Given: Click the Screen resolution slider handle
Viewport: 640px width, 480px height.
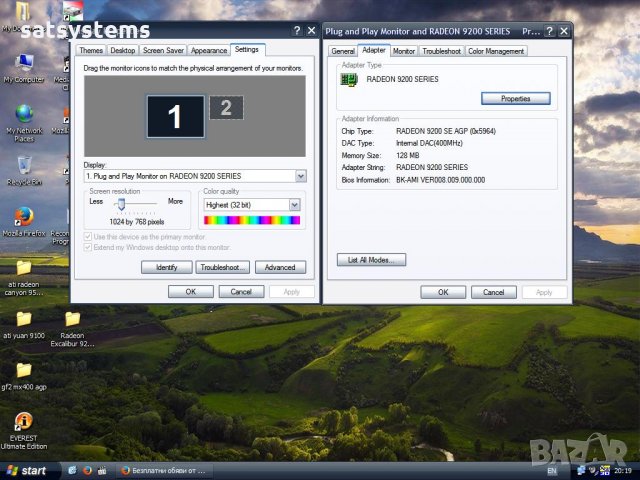Looking at the screenshot, I should pyautogui.click(x=121, y=204).
